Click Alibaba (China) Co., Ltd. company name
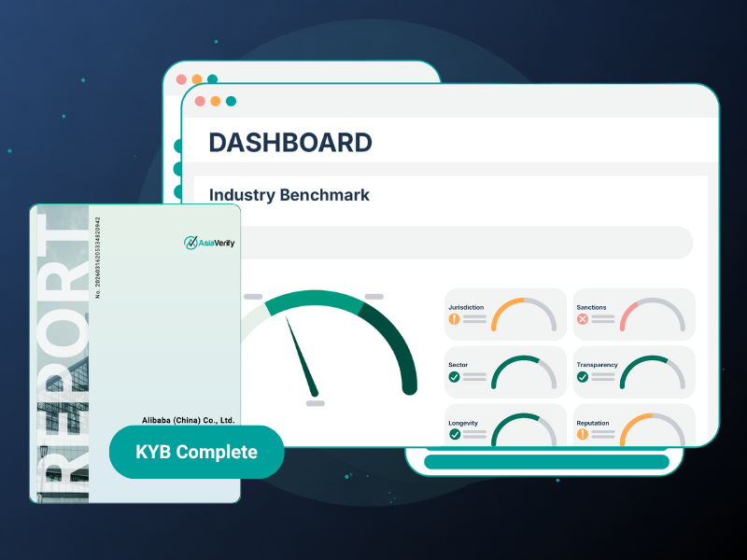The height and width of the screenshot is (560, 747). point(189,420)
